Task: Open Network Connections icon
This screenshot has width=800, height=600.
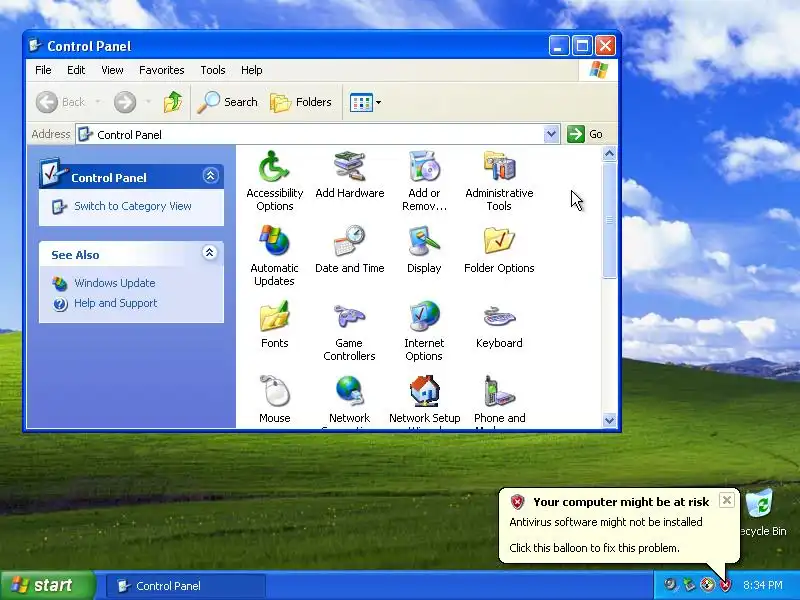Action: pos(349,402)
